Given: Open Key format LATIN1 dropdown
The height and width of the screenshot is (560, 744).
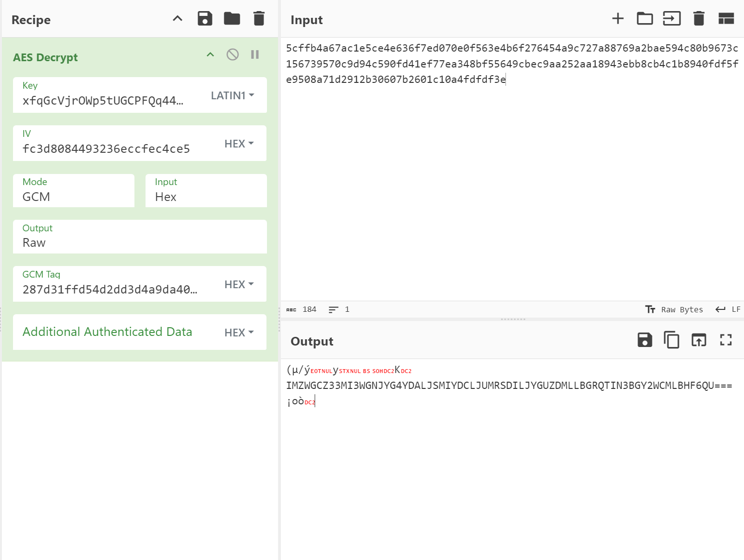Looking at the screenshot, I should (x=232, y=95).
